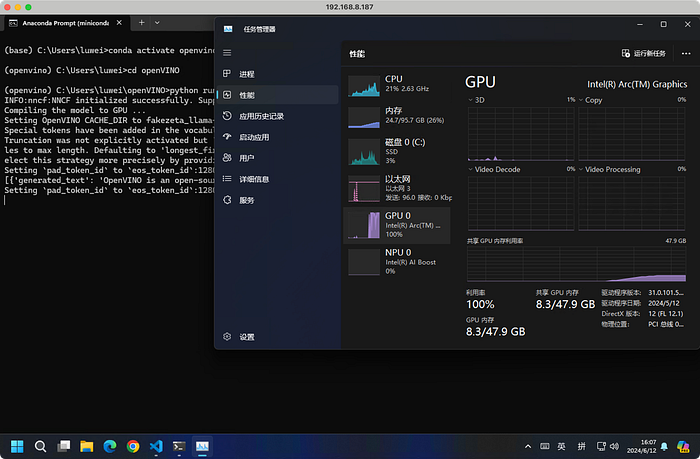Open the Task Manager hamburger navigation menu
Viewport: 700px width, 459px height.
click(227, 53)
